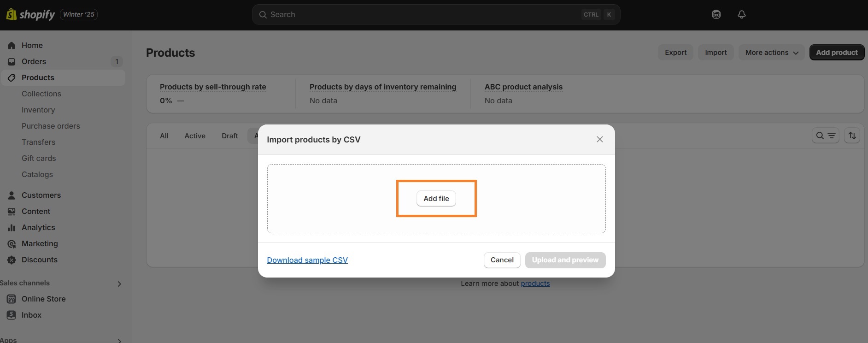Open the Winter '25 edition badge
This screenshot has width=868, height=343.
coord(79,14)
